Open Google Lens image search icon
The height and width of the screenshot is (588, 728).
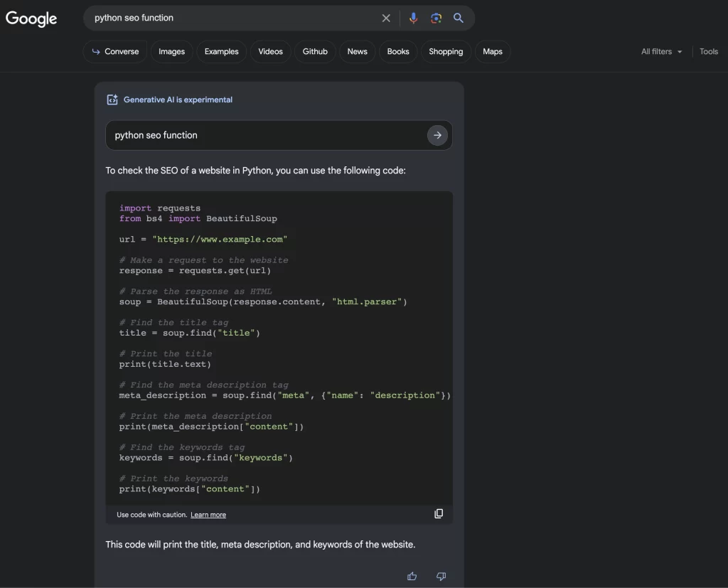coord(436,18)
